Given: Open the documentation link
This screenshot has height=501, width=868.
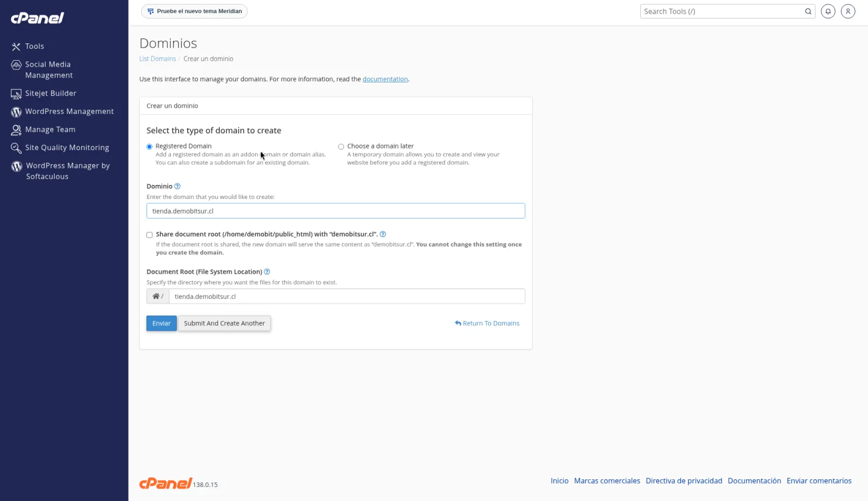Looking at the screenshot, I should (385, 79).
